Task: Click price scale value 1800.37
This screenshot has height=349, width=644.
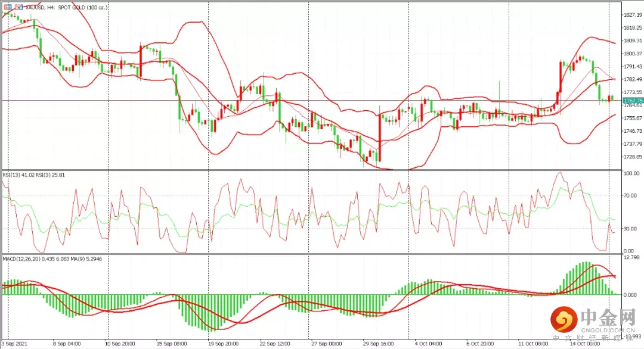Action: (x=633, y=54)
